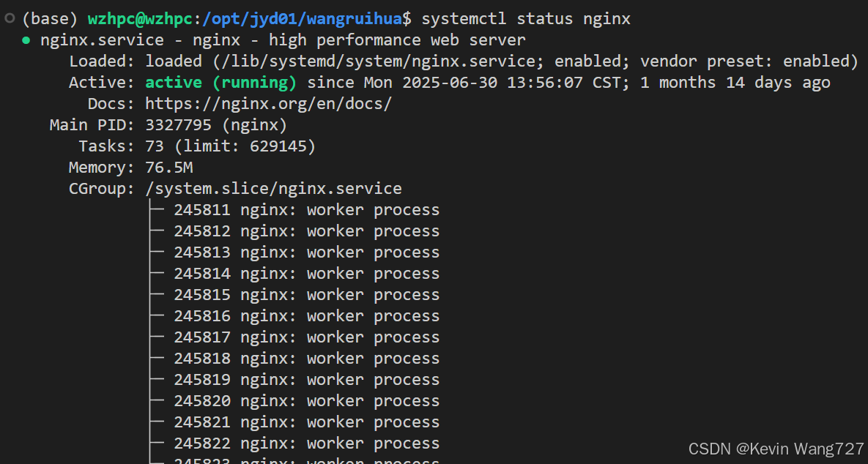Click worker process row 245816
Image resolution: width=868 pixels, height=464 pixels.
tap(307, 315)
